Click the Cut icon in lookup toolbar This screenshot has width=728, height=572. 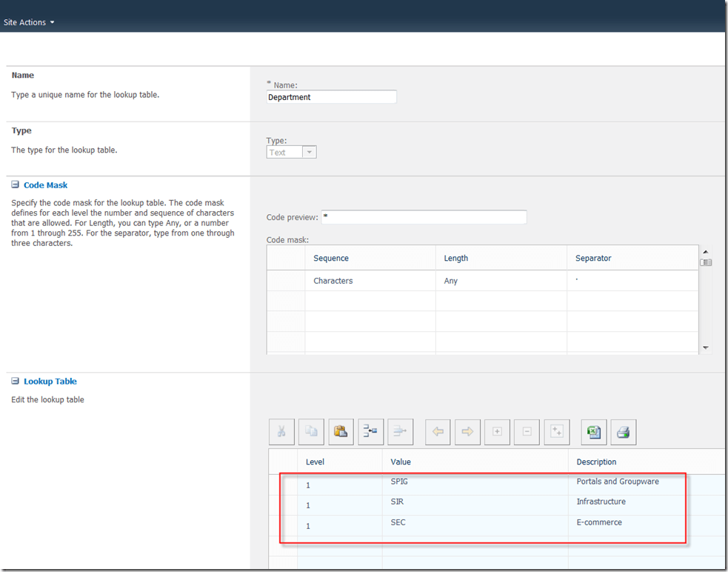[x=281, y=432]
